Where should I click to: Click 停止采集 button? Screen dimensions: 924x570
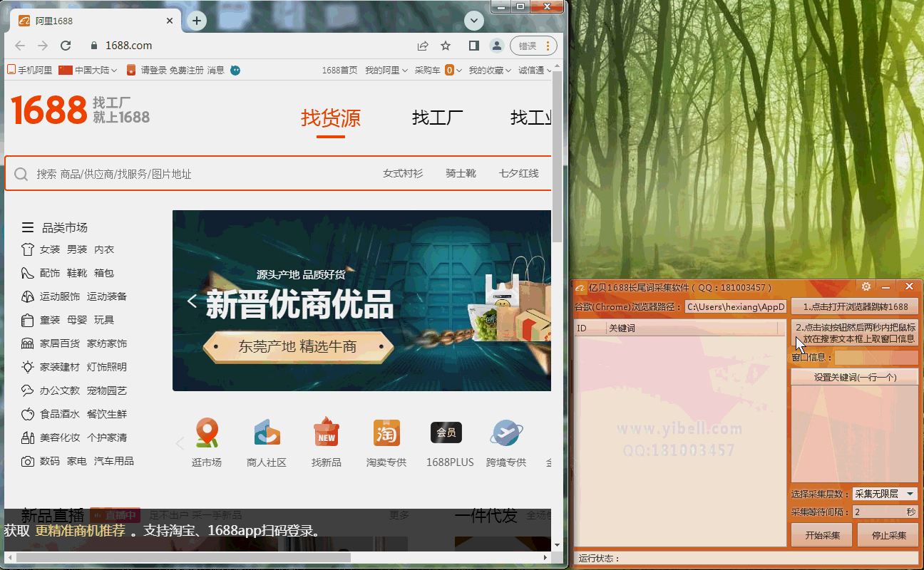[888, 535]
